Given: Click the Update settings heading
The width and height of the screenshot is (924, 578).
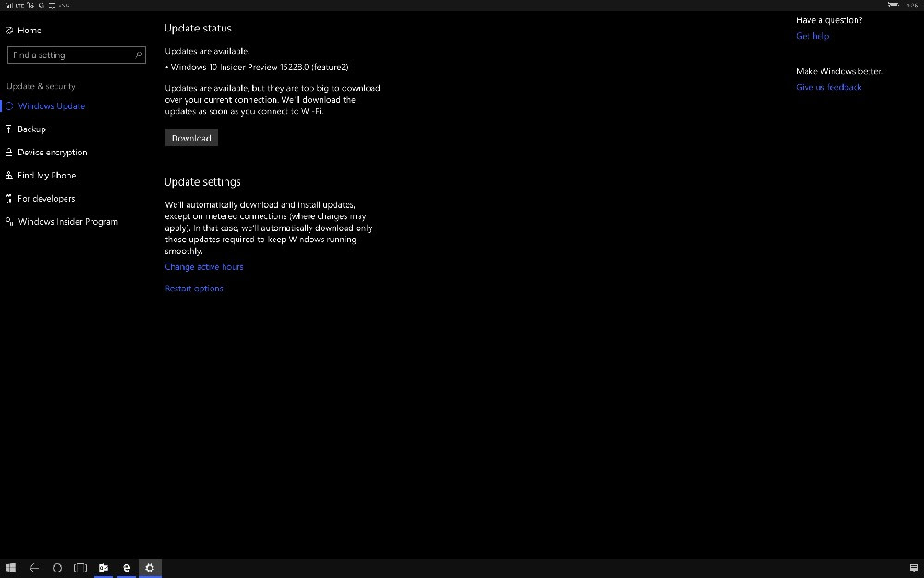Looking at the screenshot, I should tap(202, 182).
